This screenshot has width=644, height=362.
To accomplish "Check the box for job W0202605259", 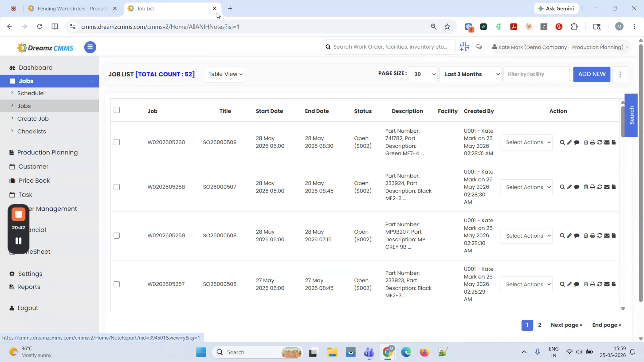I will click(x=117, y=236).
